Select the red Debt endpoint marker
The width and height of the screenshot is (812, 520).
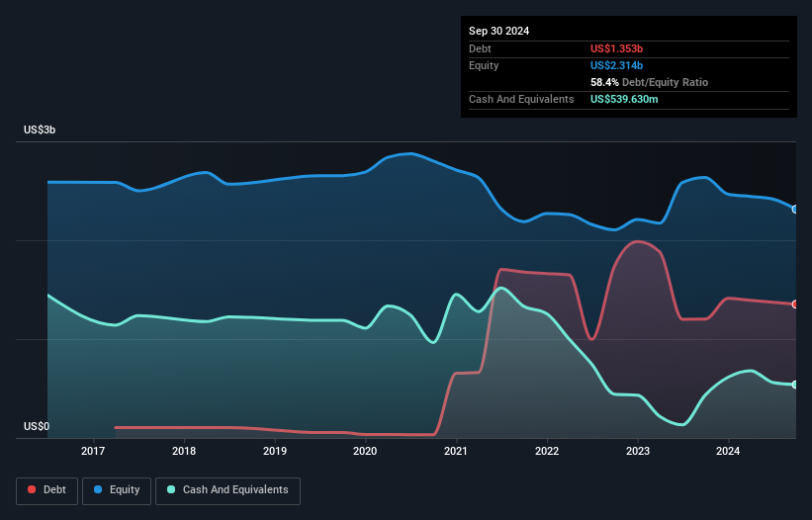(795, 304)
